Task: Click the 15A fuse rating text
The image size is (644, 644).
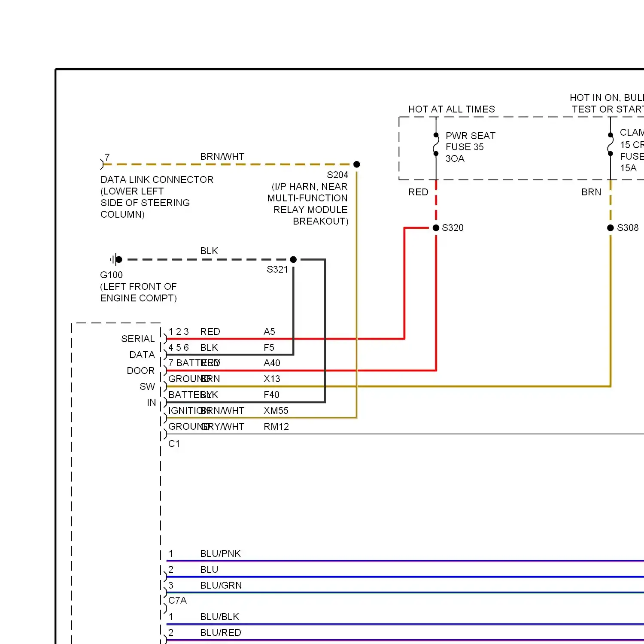Action: point(628,168)
